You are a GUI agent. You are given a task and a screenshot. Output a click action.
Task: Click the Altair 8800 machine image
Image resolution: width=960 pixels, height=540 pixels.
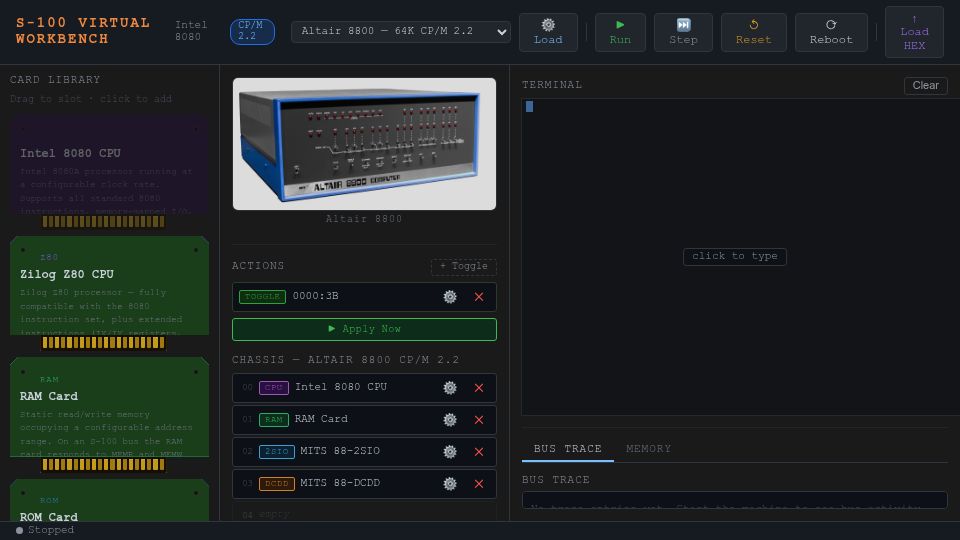pyautogui.click(x=364, y=144)
